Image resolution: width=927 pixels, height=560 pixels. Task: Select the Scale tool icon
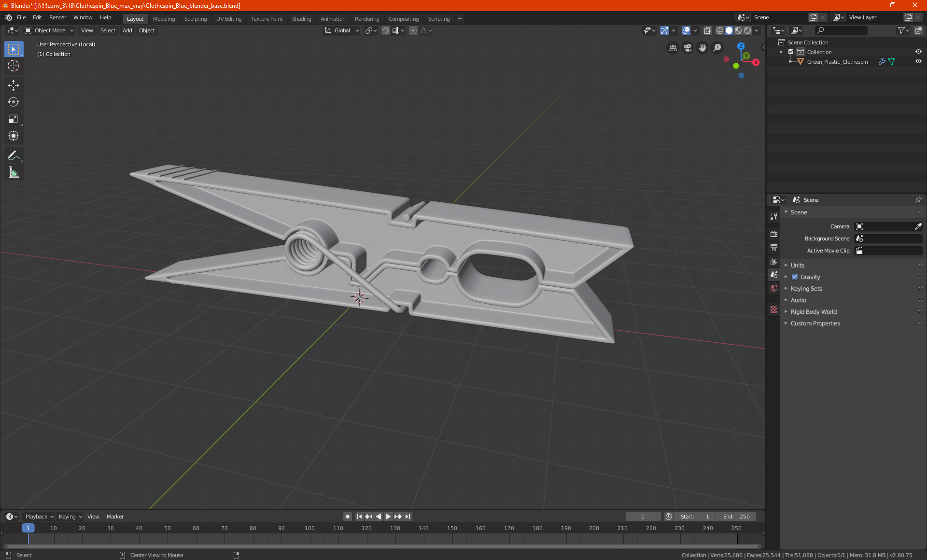[13, 119]
